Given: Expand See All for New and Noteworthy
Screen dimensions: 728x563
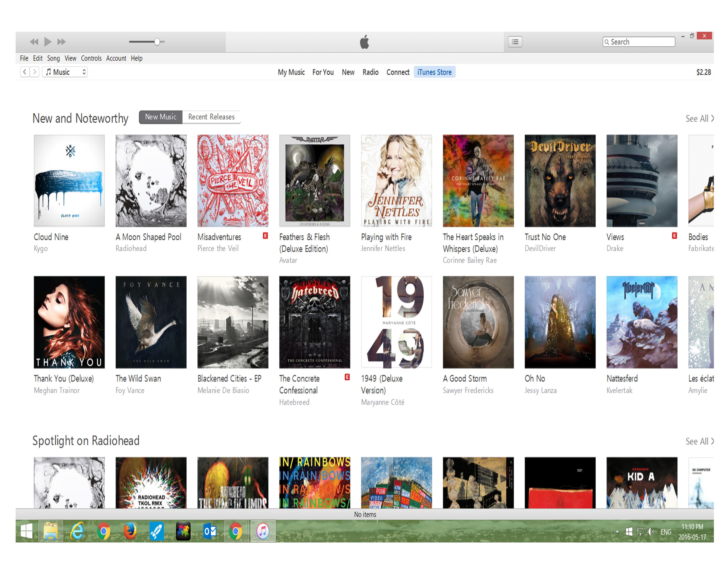Looking at the screenshot, I should (x=699, y=119).
